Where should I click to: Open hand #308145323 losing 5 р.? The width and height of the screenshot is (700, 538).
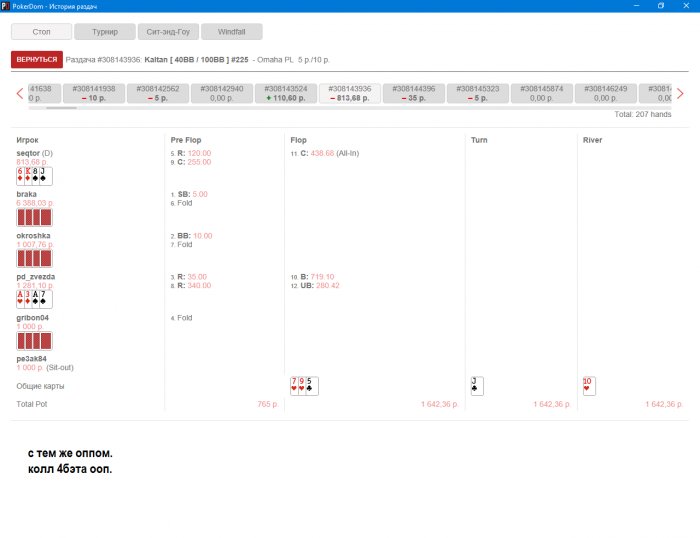[478, 93]
